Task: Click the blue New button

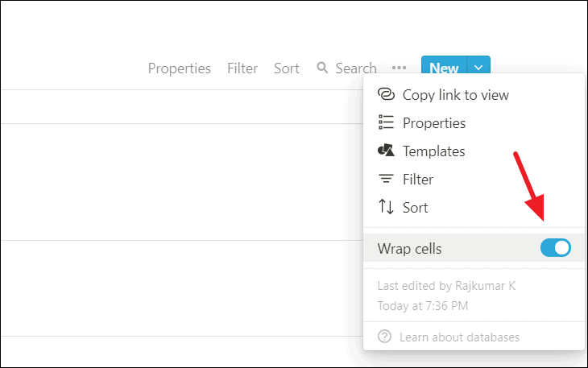Action: coord(444,68)
